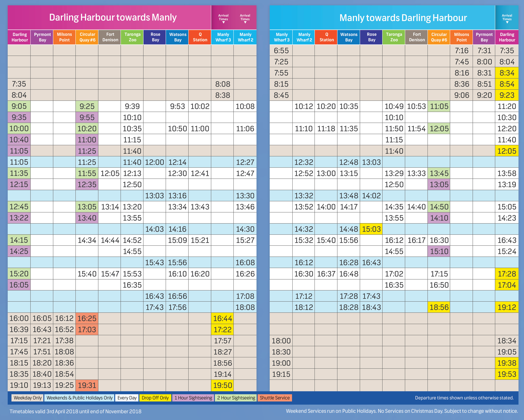Select the Milsons Point header in the Darling Harbour towards Manly table
The image size is (524, 420).
(64, 37)
